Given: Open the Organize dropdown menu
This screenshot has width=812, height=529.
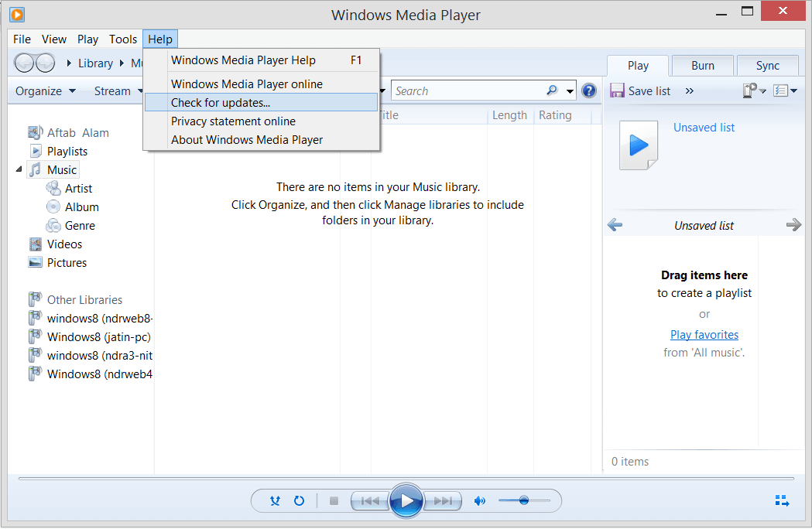Looking at the screenshot, I should 46,91.
